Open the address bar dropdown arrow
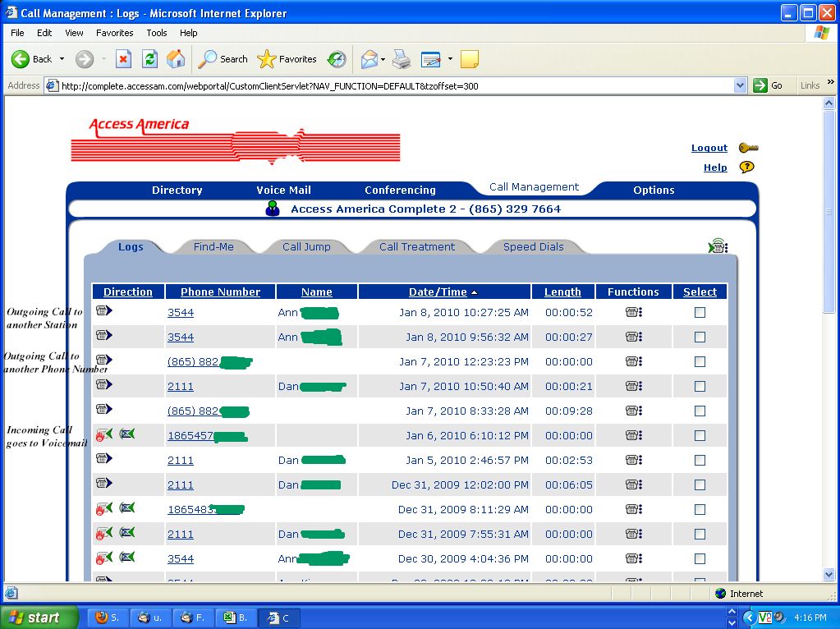840x629 pixels. [x=739, y=85]
